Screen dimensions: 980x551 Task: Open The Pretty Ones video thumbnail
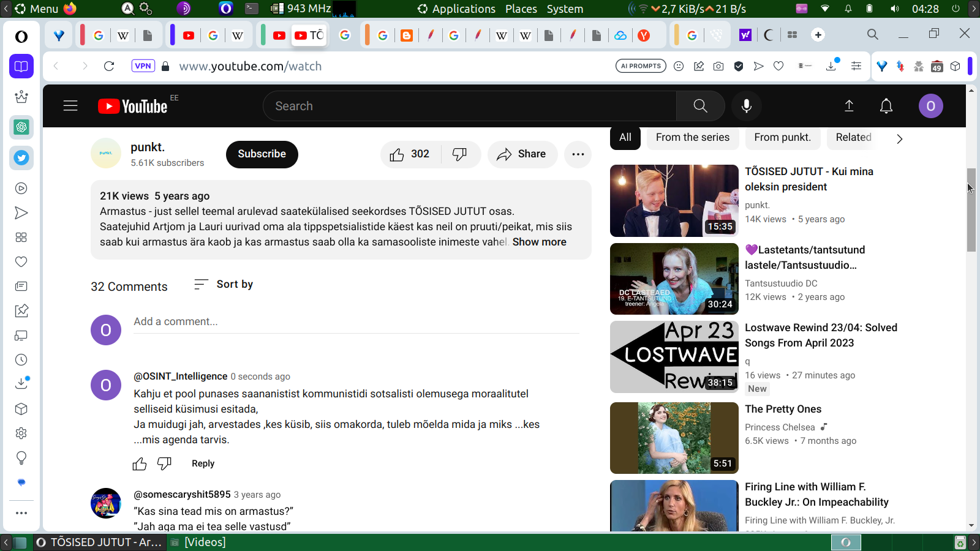click(x=674, y=438)
